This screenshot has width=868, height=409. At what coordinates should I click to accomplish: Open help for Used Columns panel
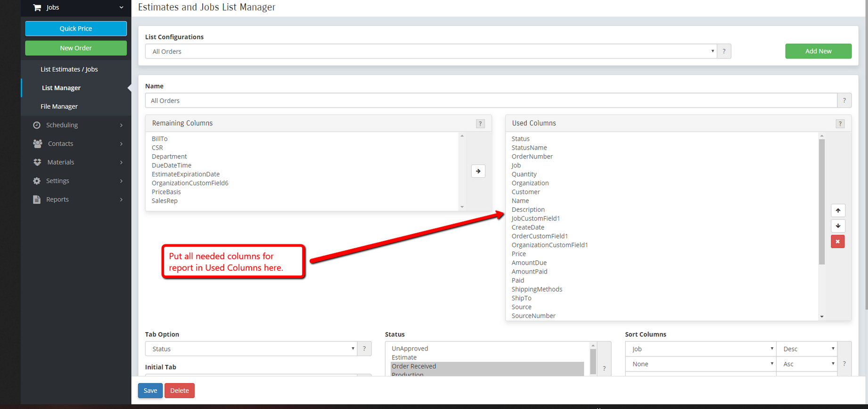click(840, 124)
